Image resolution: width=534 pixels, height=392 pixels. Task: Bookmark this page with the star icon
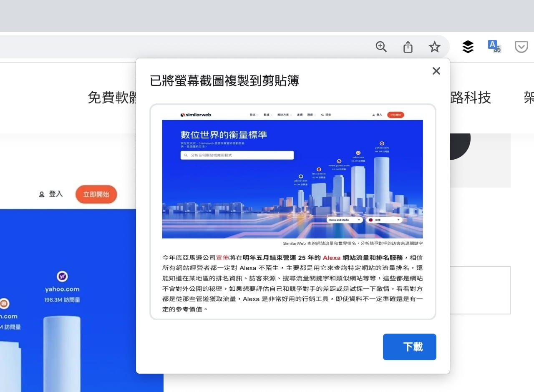click(435, 47)
